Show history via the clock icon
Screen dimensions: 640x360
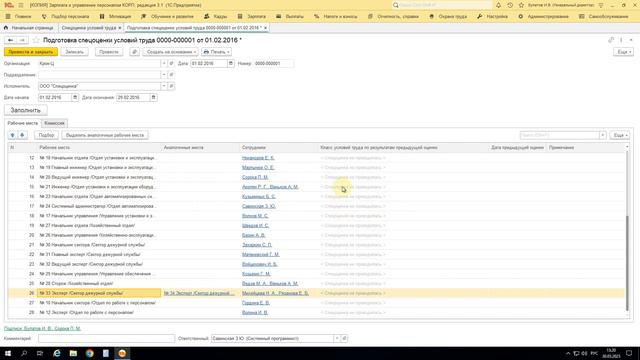pyautogui.click(x=510, y=5)
